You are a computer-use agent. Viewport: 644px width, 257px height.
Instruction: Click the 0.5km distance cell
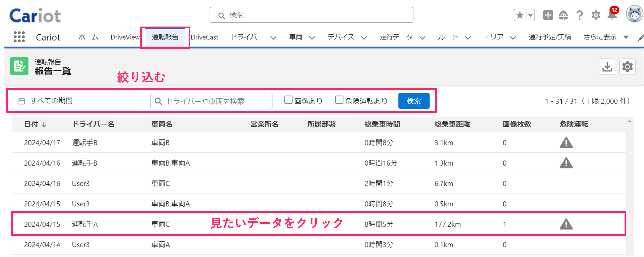(444, 204)
